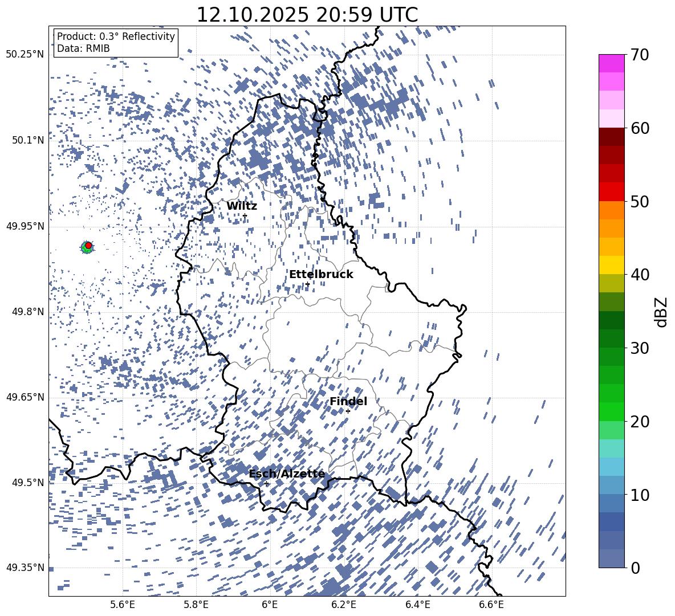
Task: Click the 50.1°N latitude label
Action: coord(28,140)
